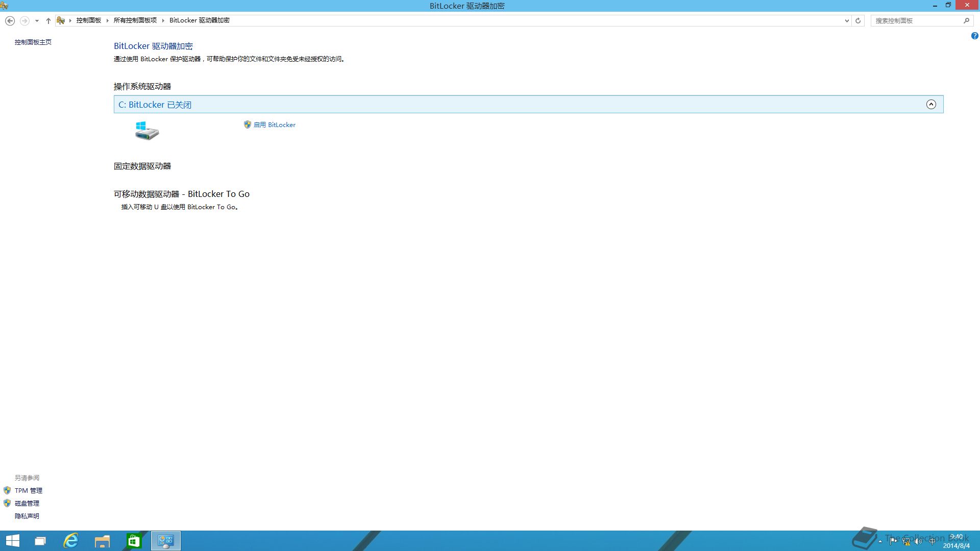Click the 操作系统驱动器 heading text
Viewport: 980px width, 551px height.
pyautogui.click(x=142, y=87)
